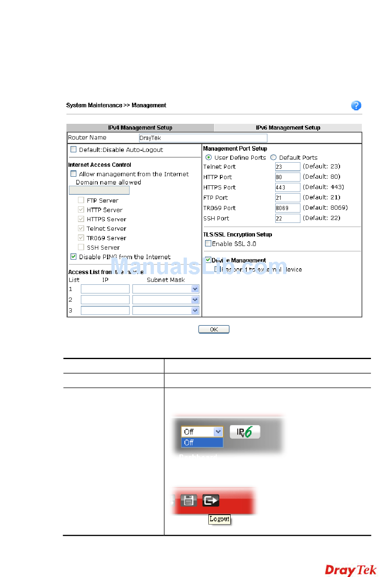Click the IPv6 icon button
Viewport: 392px width, 577px height.
point(245,432)
